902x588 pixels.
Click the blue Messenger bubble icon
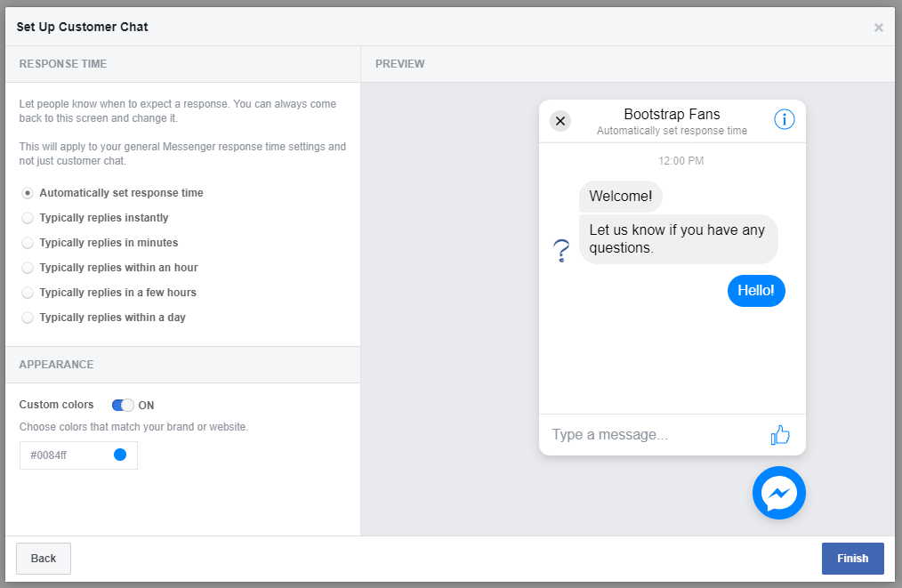[x=779, y=493]
